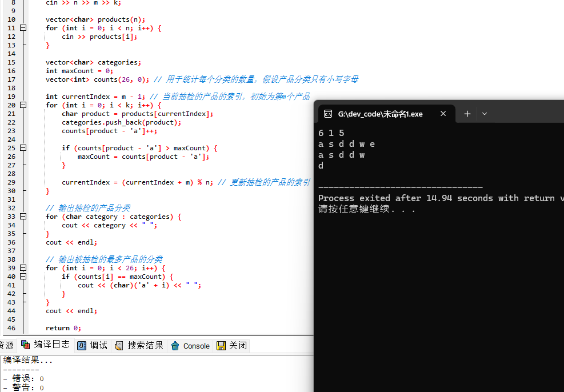Image resolution: width=564 pixels, height=392 pixels.
Task: Click 'maxCount = counts[product - 'a'];' line
Action: coord(143,157)
